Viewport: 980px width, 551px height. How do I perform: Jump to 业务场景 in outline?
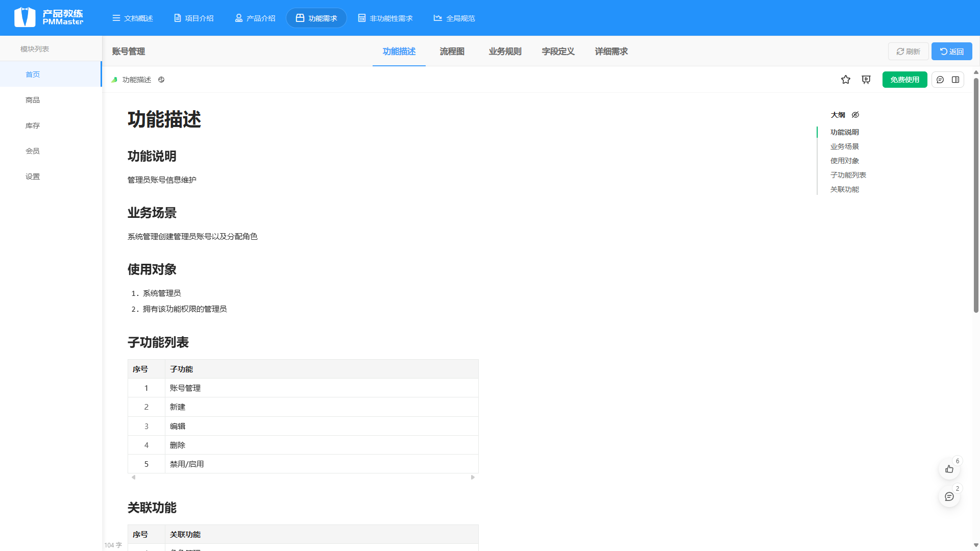click(x=845, y=146)
